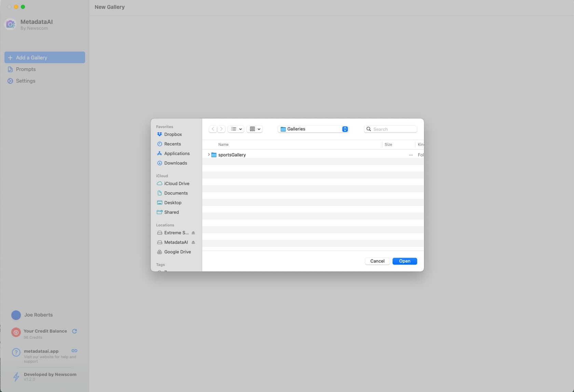Image resolution: width=574 pixels, height=392 pixels.
Task: Open Prompts in the sidebar
Action: click(26, 69)
